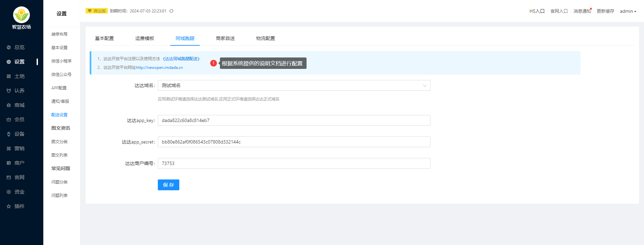This screenshot has height=245, width=644.
Task: Click the 资金 sidebar icon
Action: (x=9, y=192)
